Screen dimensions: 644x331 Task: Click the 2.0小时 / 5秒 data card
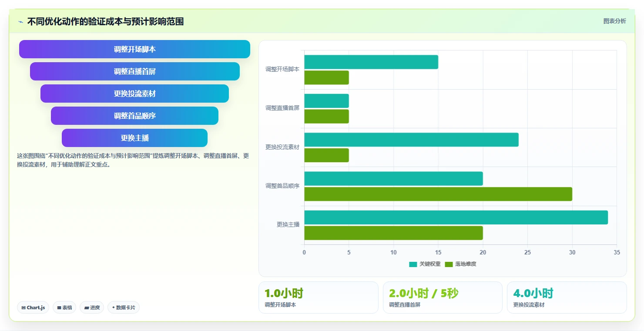coord(443,298)
